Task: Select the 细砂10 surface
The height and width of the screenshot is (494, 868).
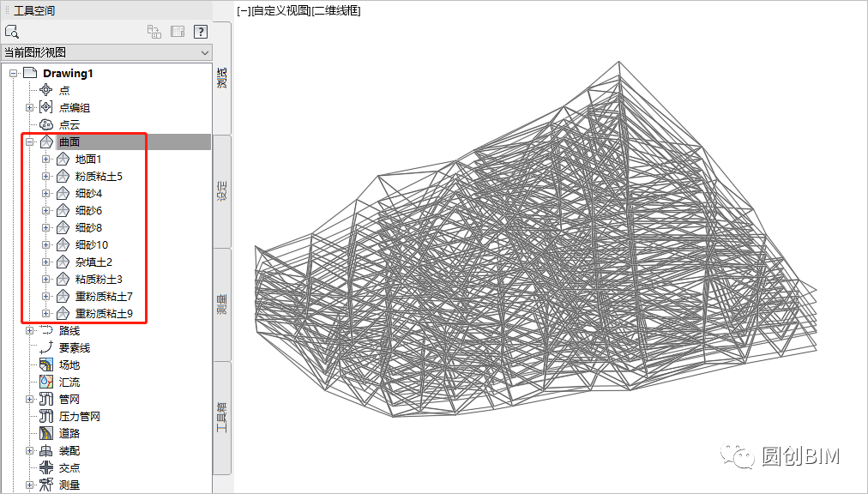Action: [92, 245]
